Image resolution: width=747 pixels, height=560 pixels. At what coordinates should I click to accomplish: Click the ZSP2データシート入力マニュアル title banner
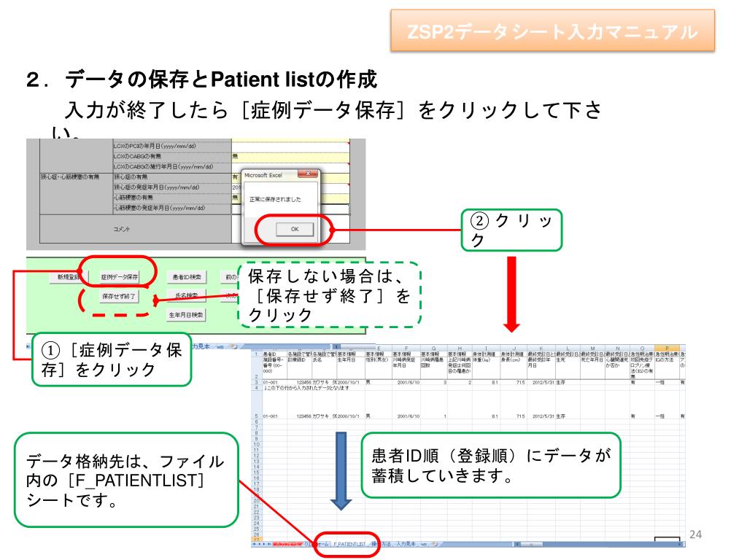click(x=553, y=31)
